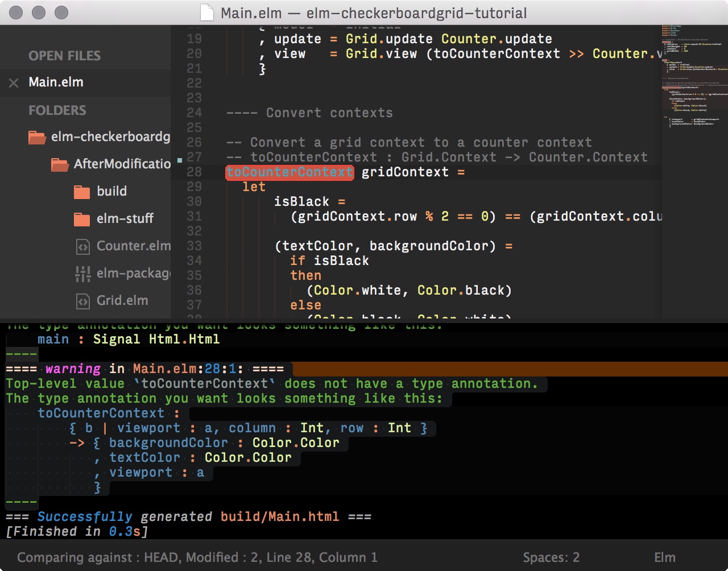Open the Elm syntax selector in status bar
This screenshot has width=728, height=571.
[665, 557]
